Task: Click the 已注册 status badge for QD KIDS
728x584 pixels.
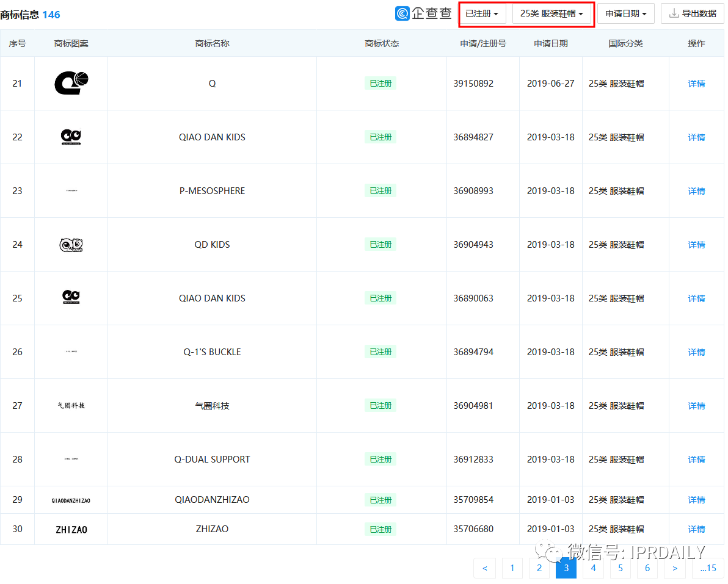Action: tap(380, 245)
